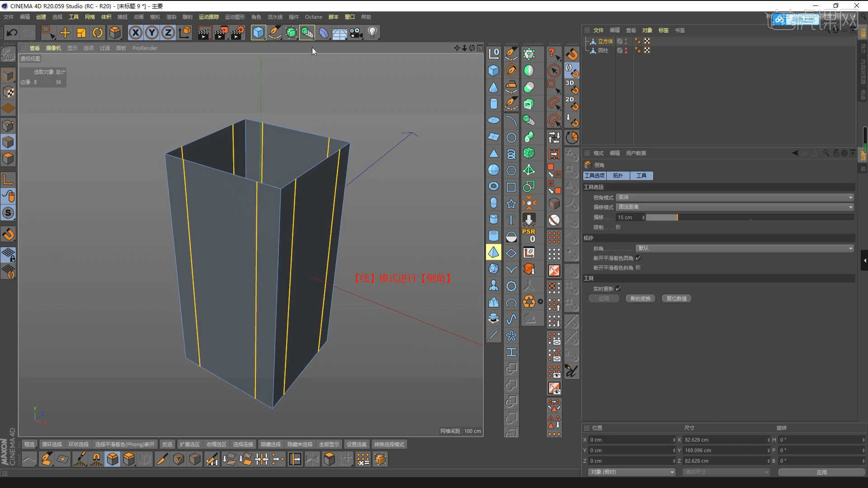868x488 pixels.
Task: Select the Magnet tool icon
Action: pos(96,460)
